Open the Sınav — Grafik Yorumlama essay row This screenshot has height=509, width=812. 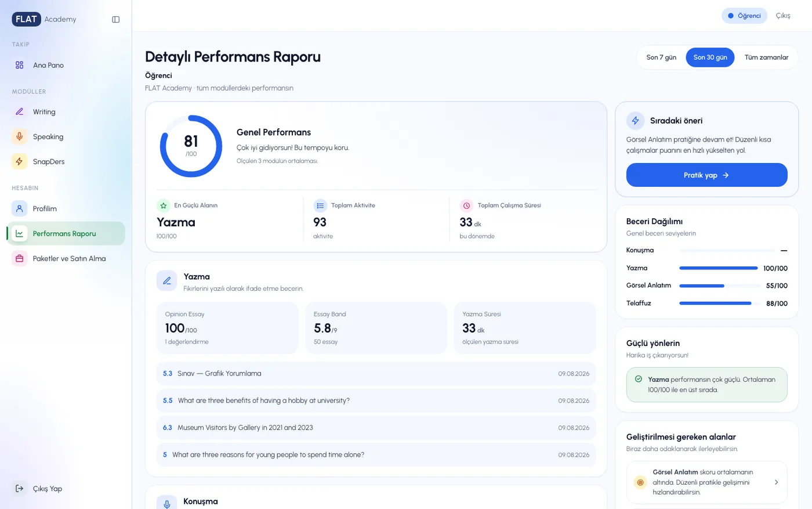tap(376, 373)
